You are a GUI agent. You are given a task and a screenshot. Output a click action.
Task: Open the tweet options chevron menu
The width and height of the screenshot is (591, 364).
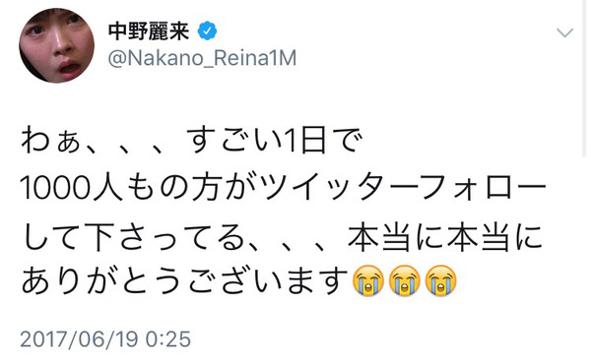pos(564,32)
